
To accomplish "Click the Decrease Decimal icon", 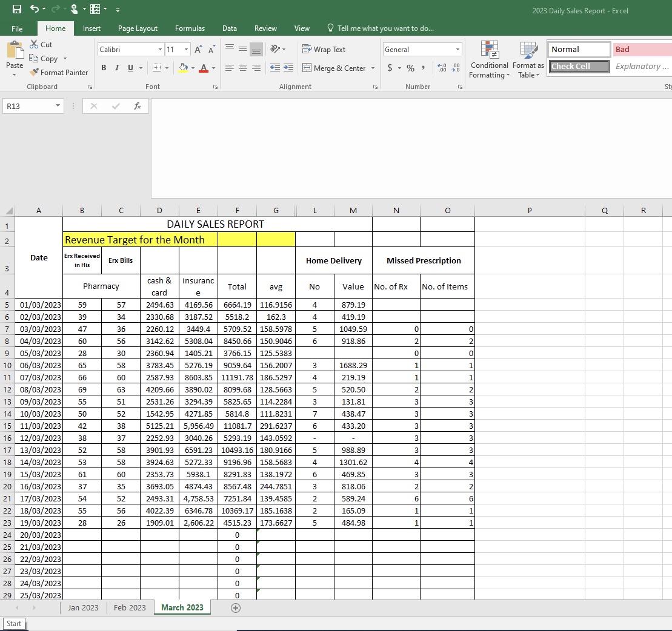I will click(456, 68).
